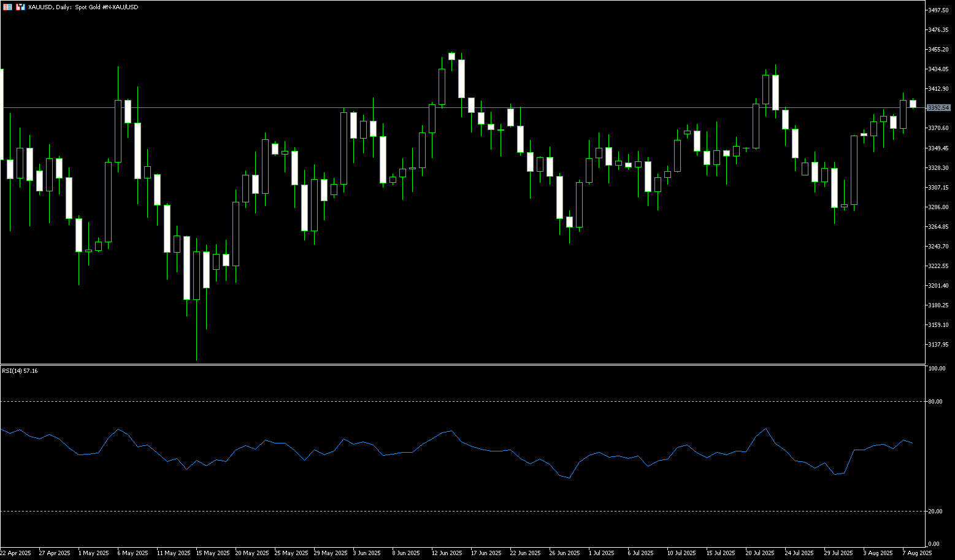Click the 17 Jun 2025 date label

click(486, 553)
